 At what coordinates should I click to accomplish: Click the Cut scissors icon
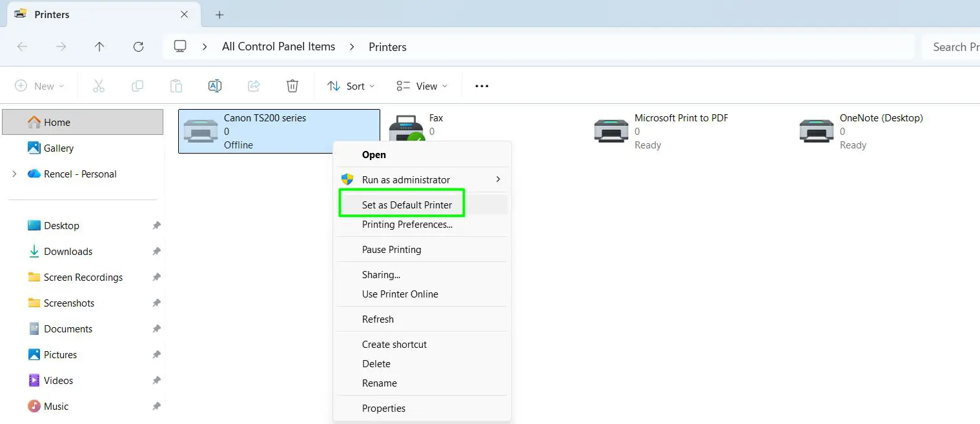98,86
